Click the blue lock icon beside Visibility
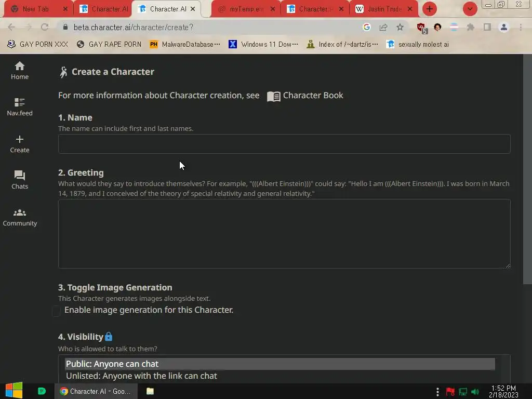 pyautogui.click(x=109, y=337)
